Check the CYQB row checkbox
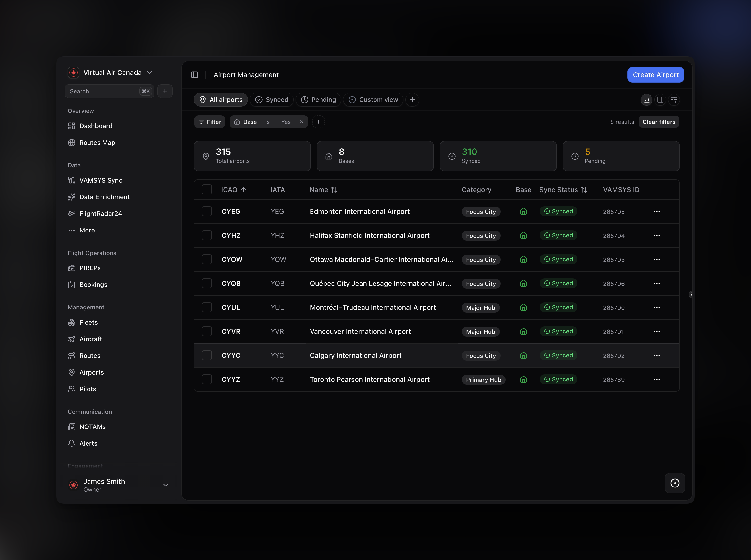The height and width of the screenshot is (560, 751). [207, 283]
